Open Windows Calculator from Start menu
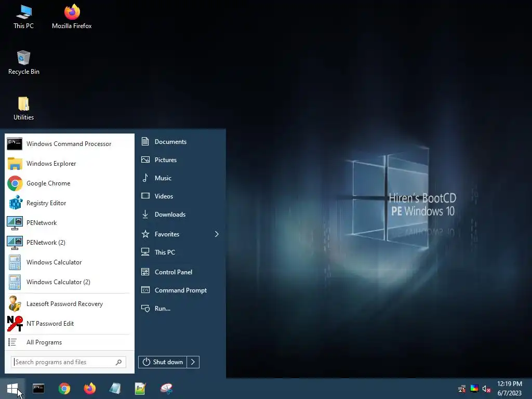The width and height of the screenshot is (532, 399). (69, 262)
